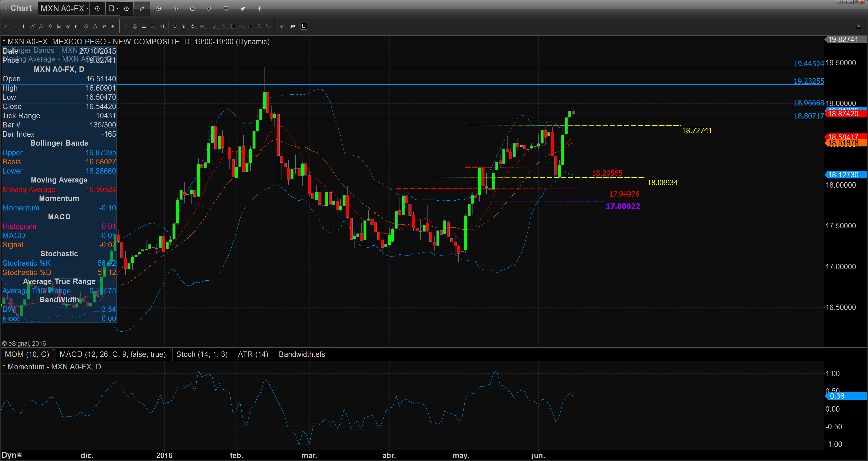The image size is (868, 461).
Task: Select the regression channel lines tool
Action: (104, 26)
